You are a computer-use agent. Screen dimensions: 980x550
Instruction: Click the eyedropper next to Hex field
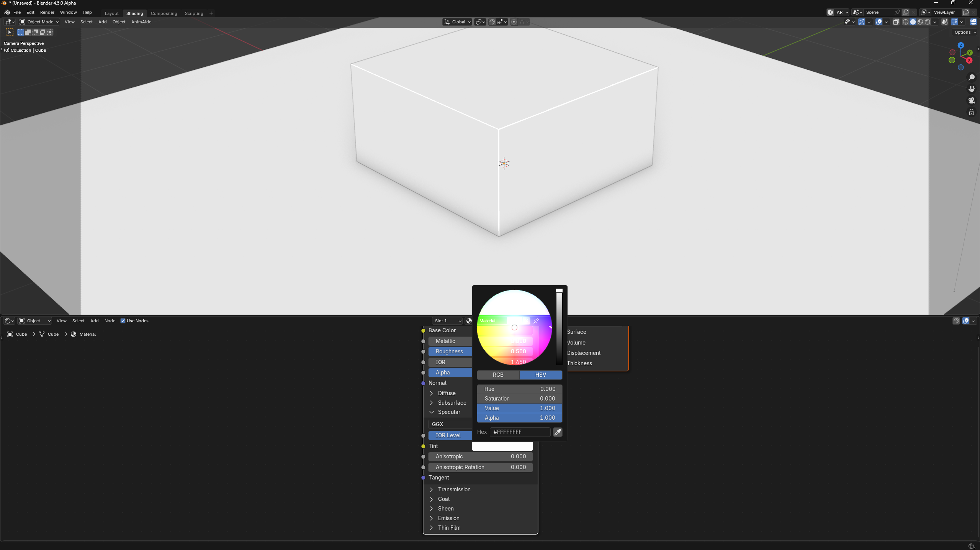click(x=558, y=432)
